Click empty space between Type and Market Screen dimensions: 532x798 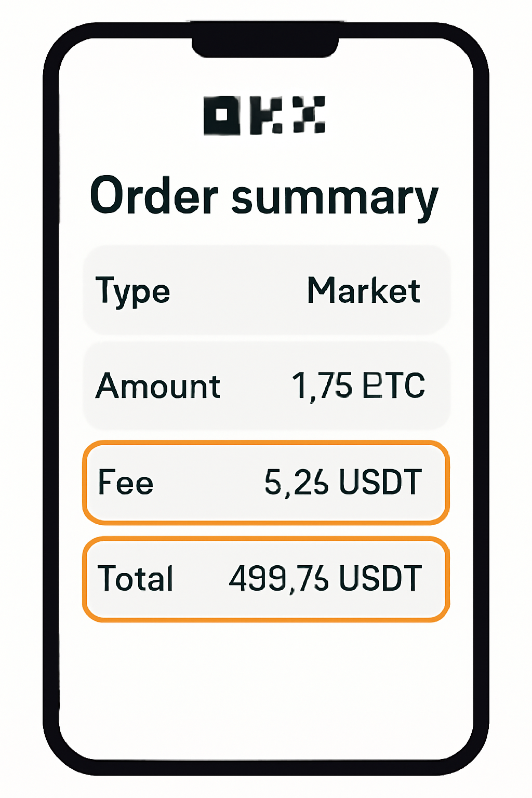(x=239, y=291)
